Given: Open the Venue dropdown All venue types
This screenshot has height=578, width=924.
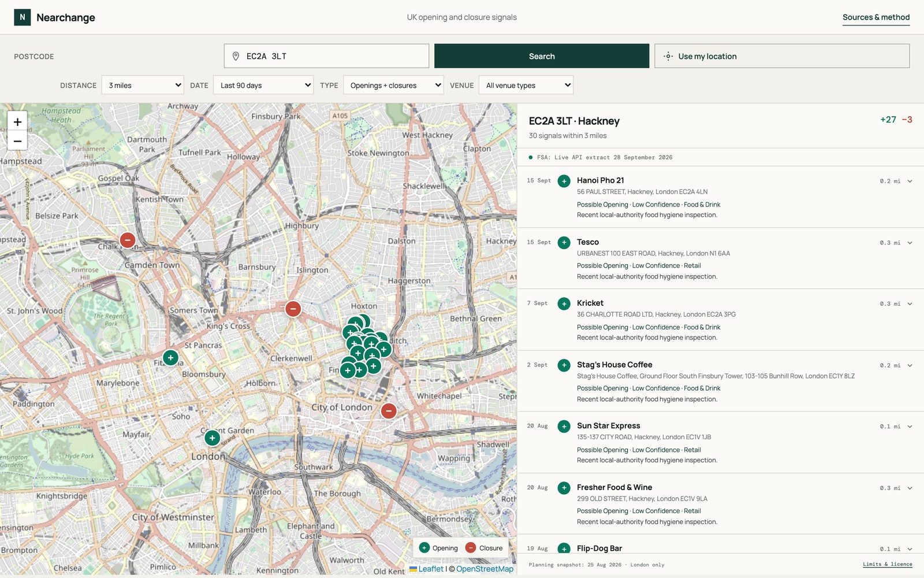Looking at the screenshot, I should pos(526,85).
